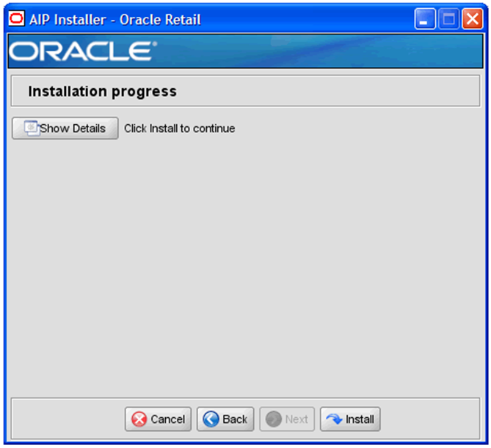This screenshot has width=491, height=448.
Task: Click the 'Installation progress' heading
Action: (x=103, y=92)
